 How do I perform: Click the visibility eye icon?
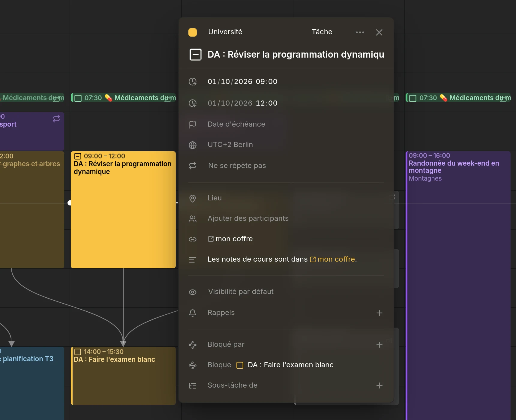pos(193,292)
